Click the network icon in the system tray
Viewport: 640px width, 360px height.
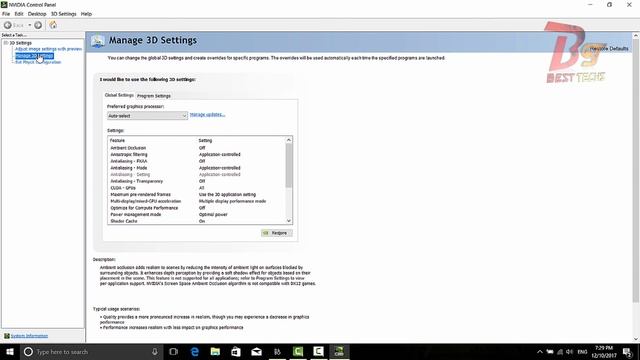[x=560, y=352]
